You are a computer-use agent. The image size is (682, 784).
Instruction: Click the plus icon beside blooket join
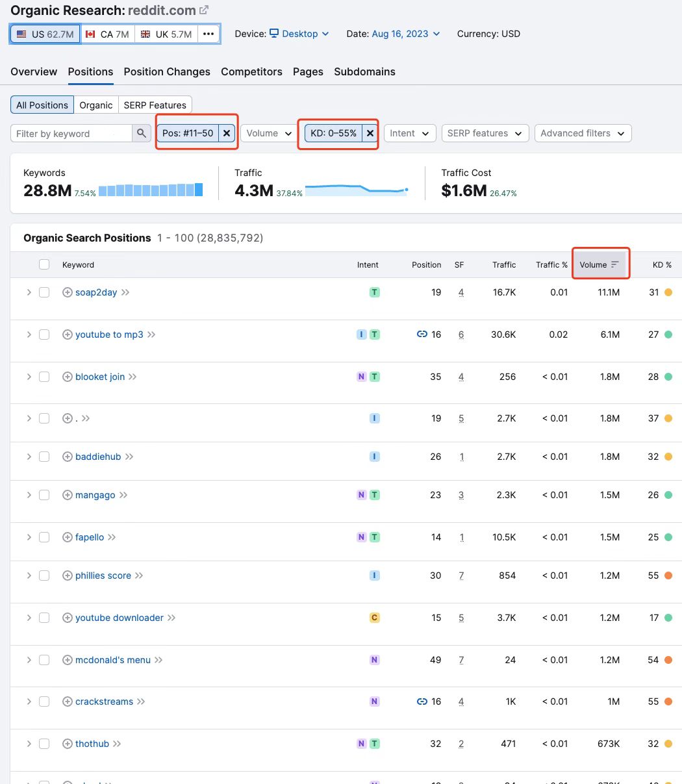coord(67,377)
